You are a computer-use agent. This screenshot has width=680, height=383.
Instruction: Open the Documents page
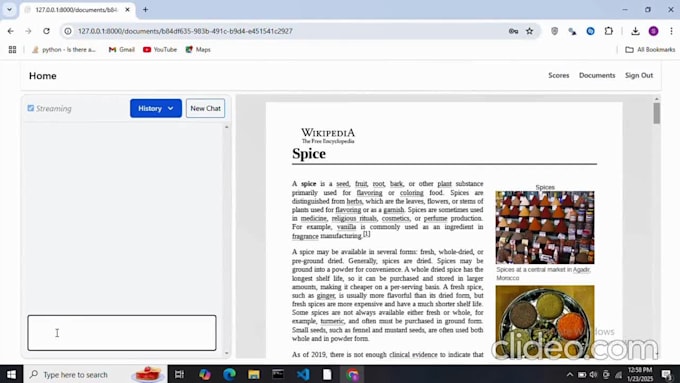(x=597, y=75)
